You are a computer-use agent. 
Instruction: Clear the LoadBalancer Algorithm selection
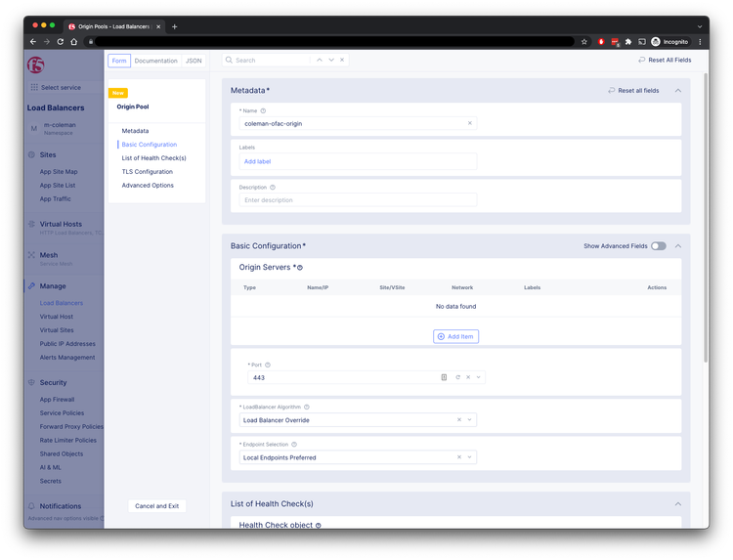459,419
